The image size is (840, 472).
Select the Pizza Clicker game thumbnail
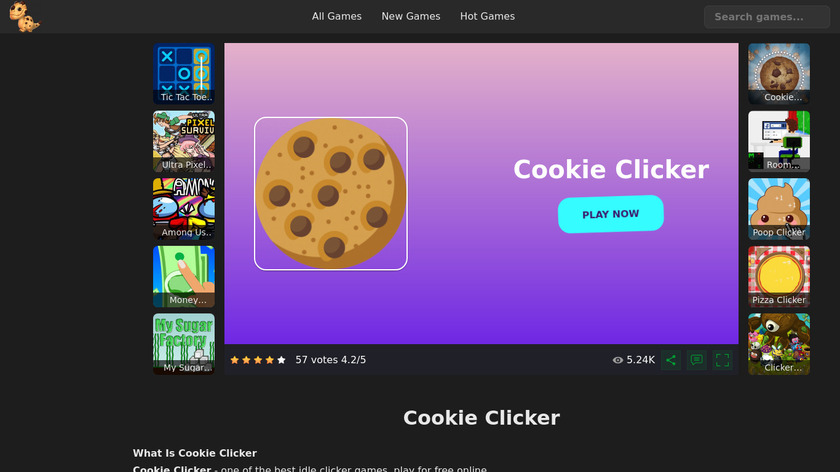click(x=779, y=276)
